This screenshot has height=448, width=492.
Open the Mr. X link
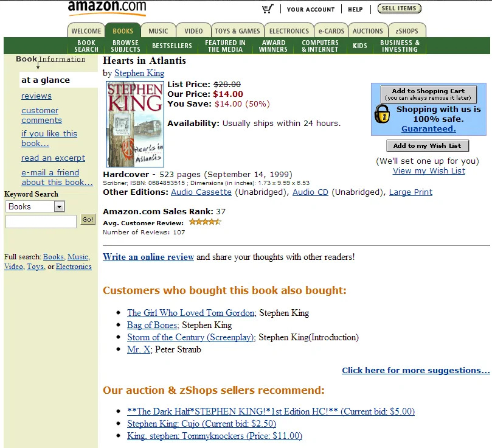(139, 349)
